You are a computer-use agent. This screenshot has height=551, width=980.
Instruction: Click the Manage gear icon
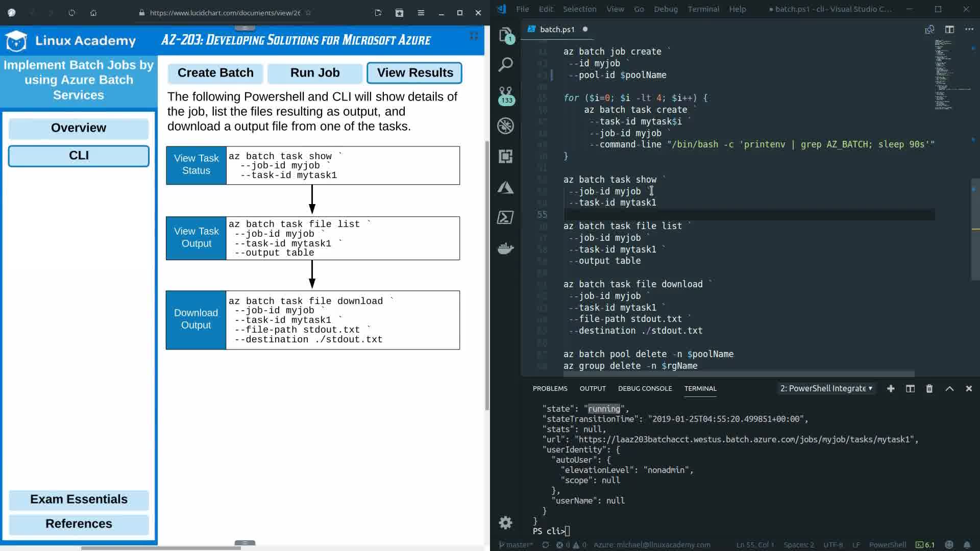click(505, 522)
